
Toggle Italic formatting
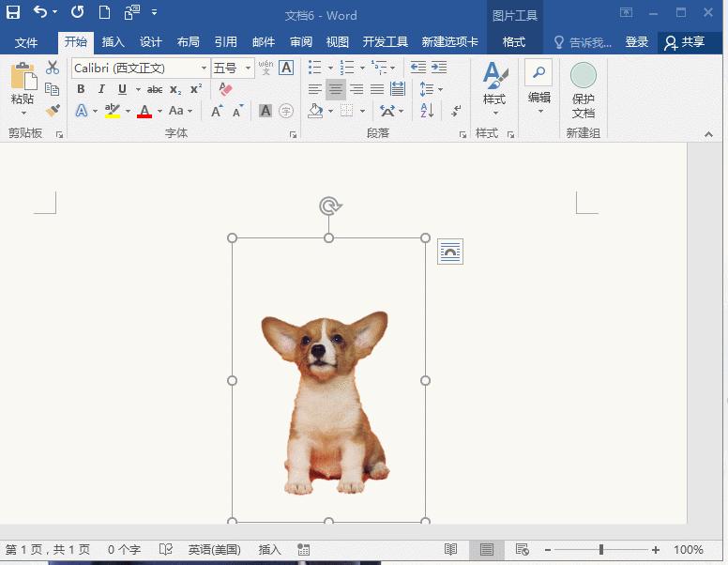101,89
